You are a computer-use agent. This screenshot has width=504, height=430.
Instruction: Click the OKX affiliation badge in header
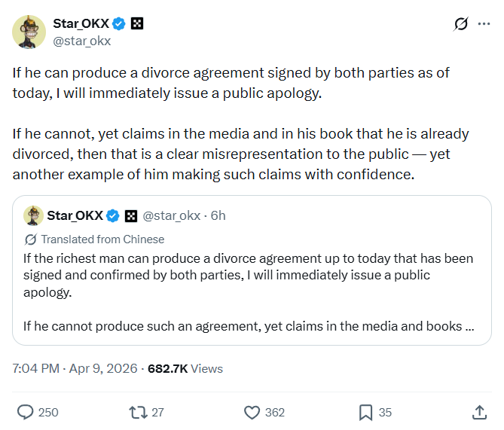tap(136, 24)
